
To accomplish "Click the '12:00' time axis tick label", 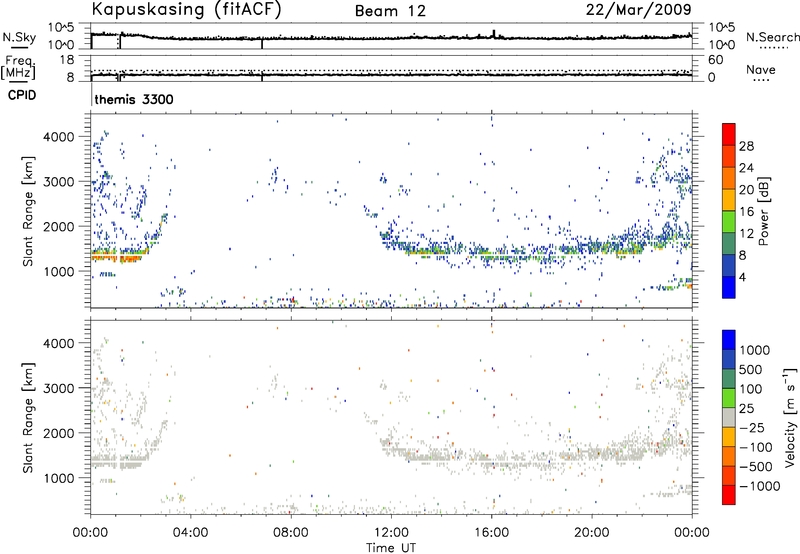I will pyautogui.click(x=391, y=533).
